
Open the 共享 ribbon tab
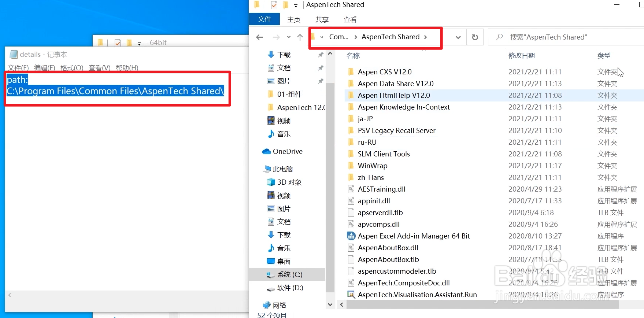[x=322, y=19]
